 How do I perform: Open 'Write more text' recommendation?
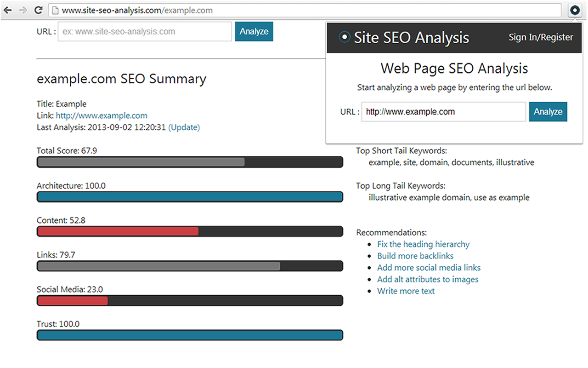point(406,291)
